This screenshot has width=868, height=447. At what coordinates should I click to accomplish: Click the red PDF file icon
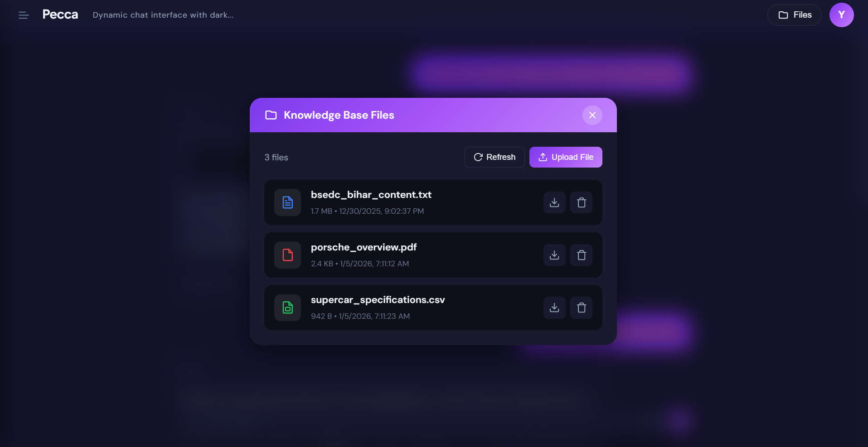287,255
